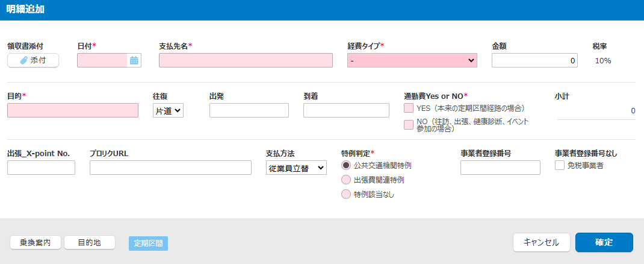Open the 支払方法 従業員立替 dropdown
644x264 pixels.
tap(296, 168)
